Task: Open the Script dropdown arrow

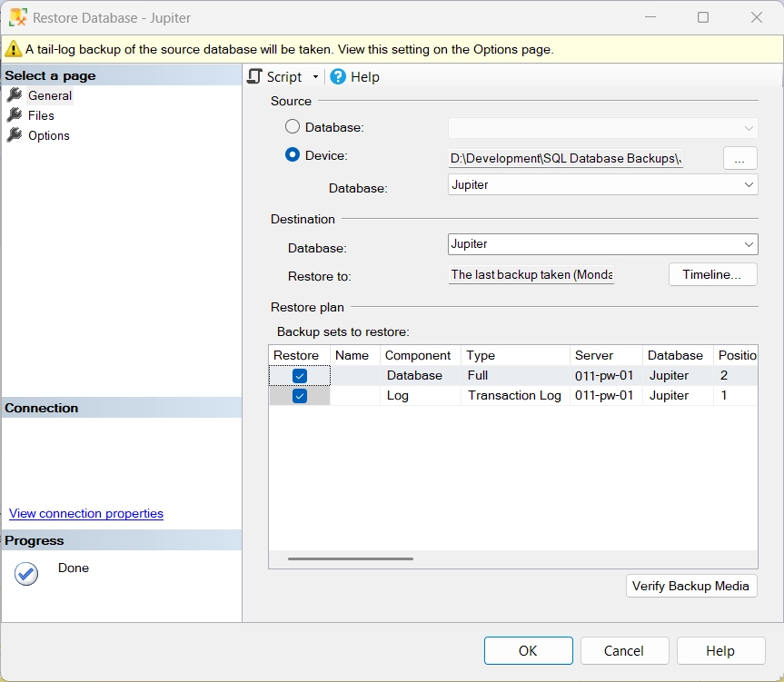Action: tap(315, 77)
